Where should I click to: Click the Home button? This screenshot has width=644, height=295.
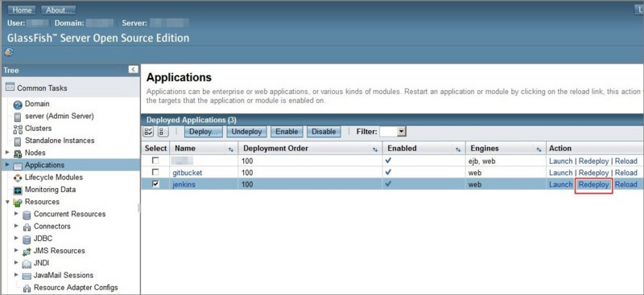pyautogui.click(x=22, y=10)
